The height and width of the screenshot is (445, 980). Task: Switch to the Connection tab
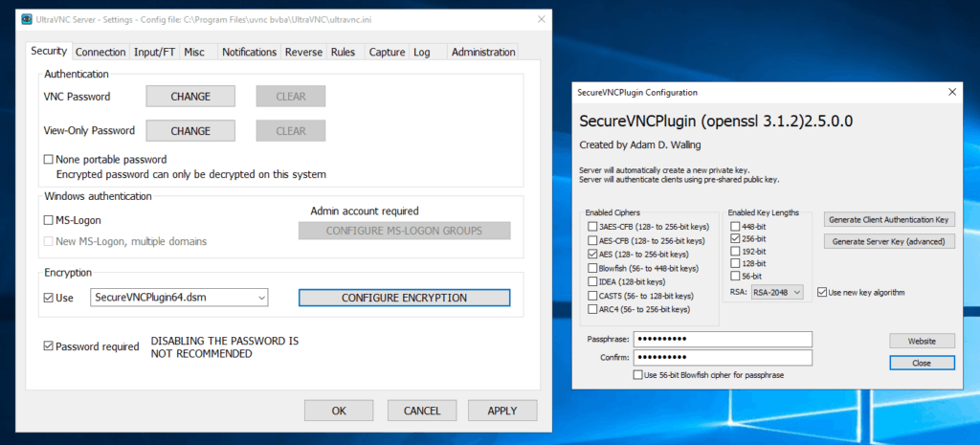pyautogui.click(x=100, y=53)
